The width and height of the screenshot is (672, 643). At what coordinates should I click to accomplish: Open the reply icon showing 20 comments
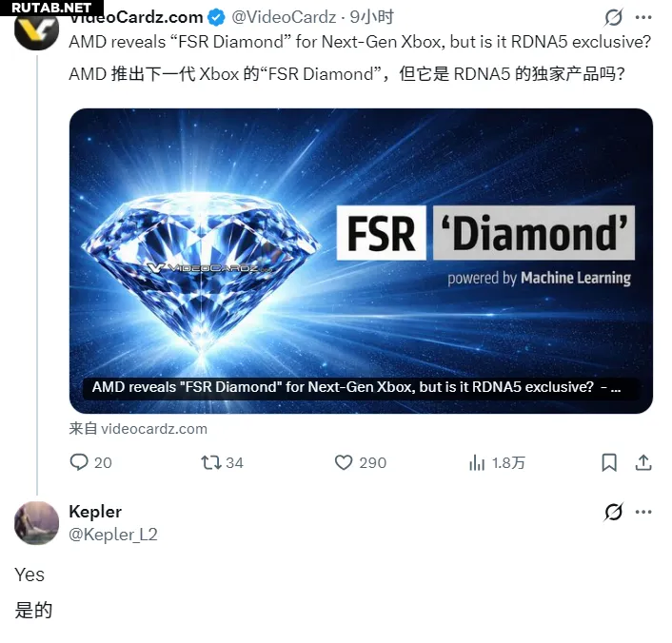[x=79, y=462]
